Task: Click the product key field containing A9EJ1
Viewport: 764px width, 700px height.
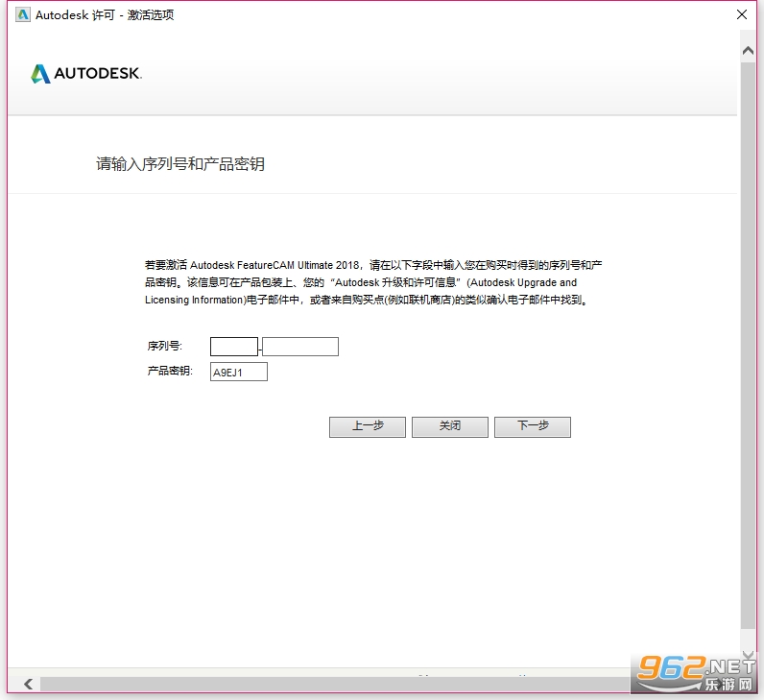Action: [239, 372]
